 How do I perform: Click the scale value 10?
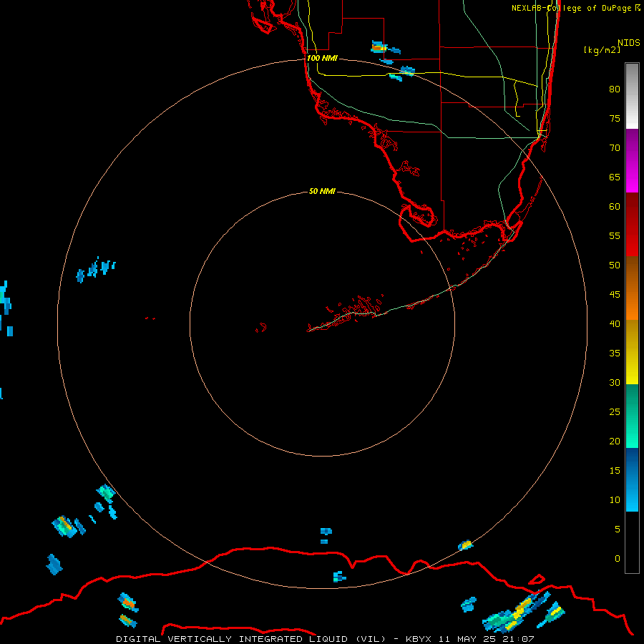tap(615, 500)
